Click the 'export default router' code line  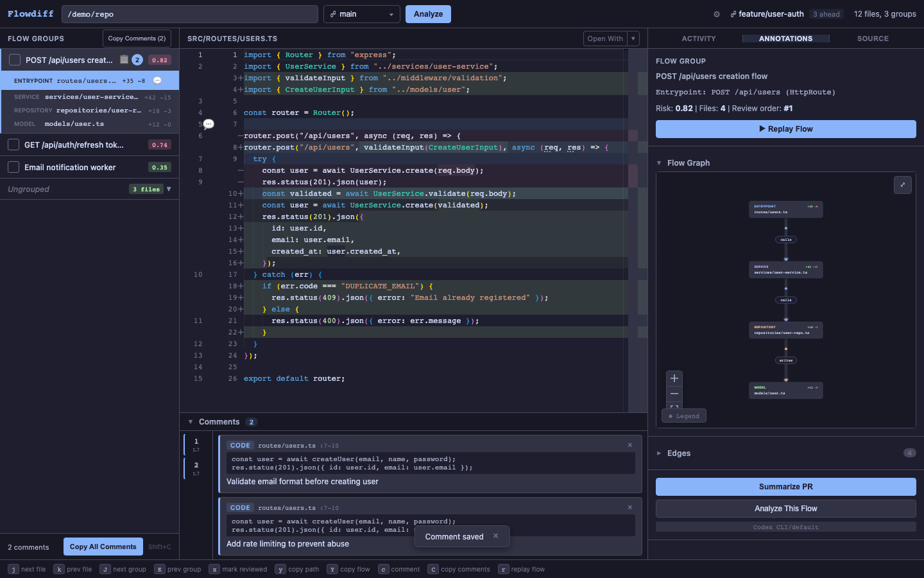click(x=295, y=379)
